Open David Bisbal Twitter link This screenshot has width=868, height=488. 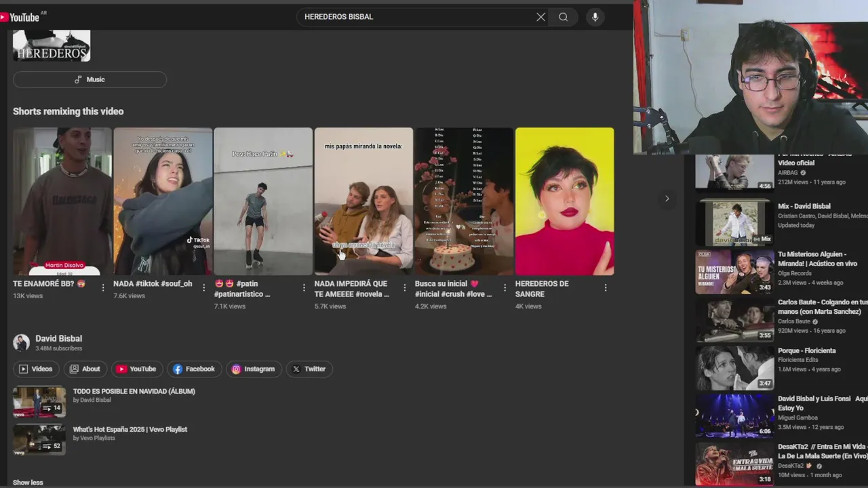pyautogui.click(x=309, y=369)
